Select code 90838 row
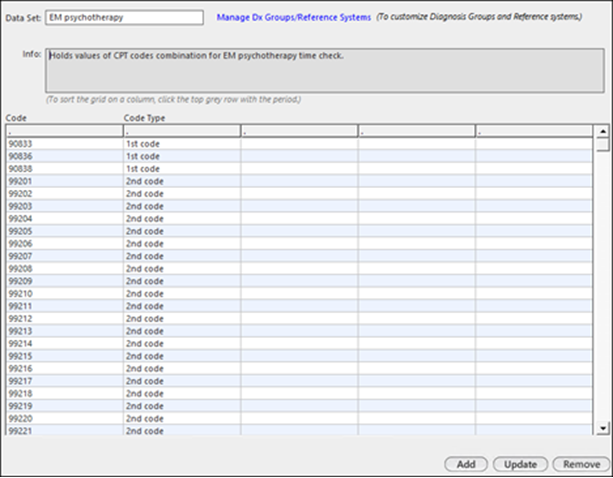The width and height of the screenshot is (613, 478). pyautogui.click(x=299, y=169)
